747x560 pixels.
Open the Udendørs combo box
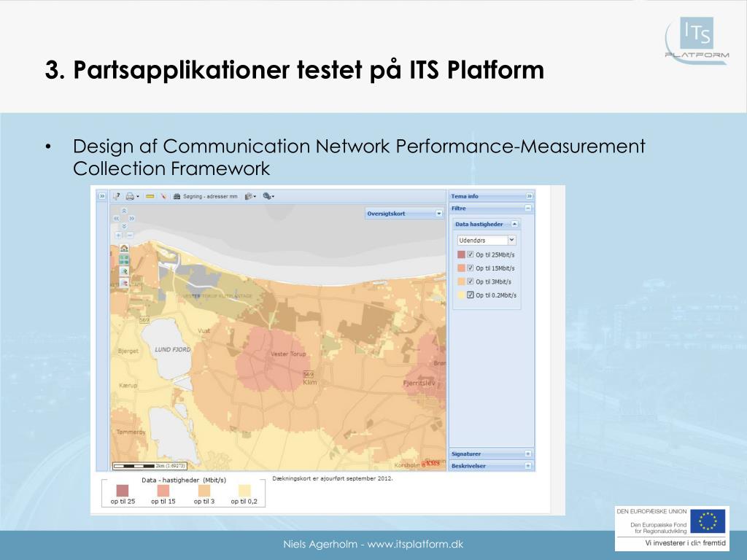coord(487,241)
